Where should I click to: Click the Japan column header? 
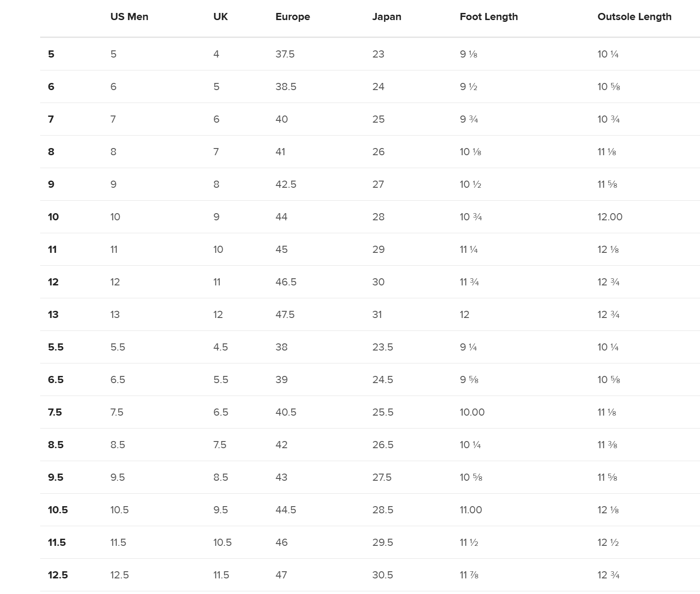[387, 17]
